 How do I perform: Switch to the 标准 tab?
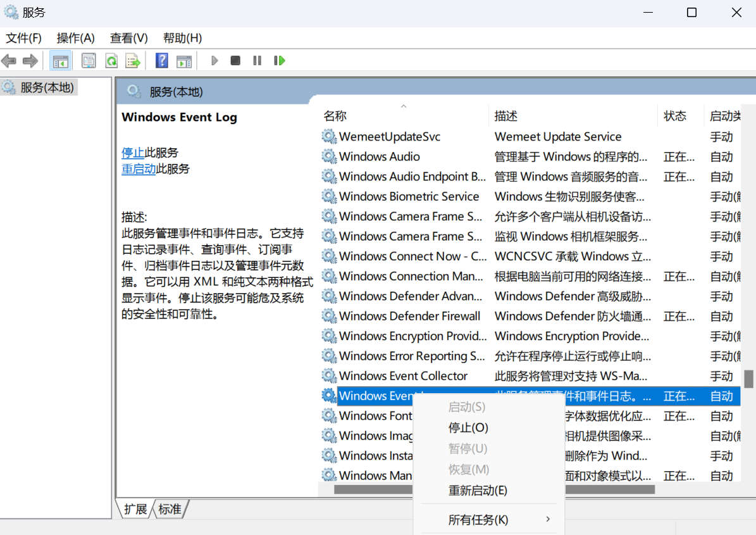click(x=170, y=510)
